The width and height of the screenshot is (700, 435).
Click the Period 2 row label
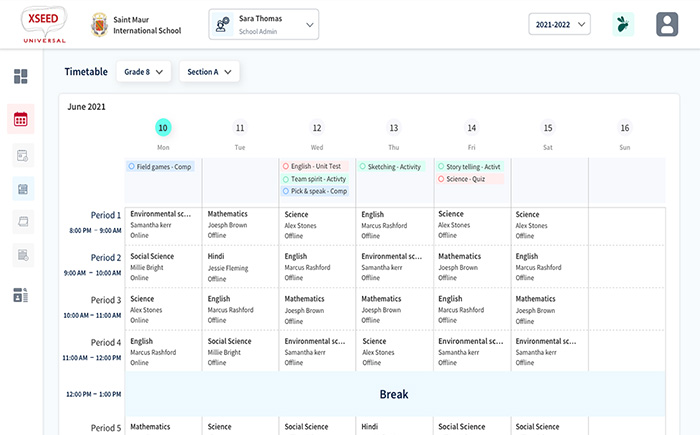tap(106, 258)
